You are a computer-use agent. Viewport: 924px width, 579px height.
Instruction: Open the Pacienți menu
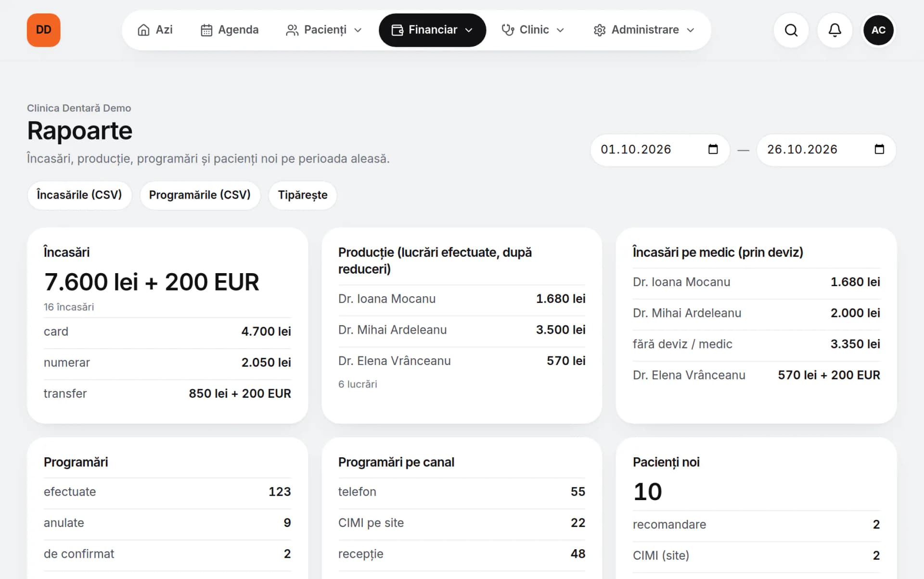coord(324,30)
